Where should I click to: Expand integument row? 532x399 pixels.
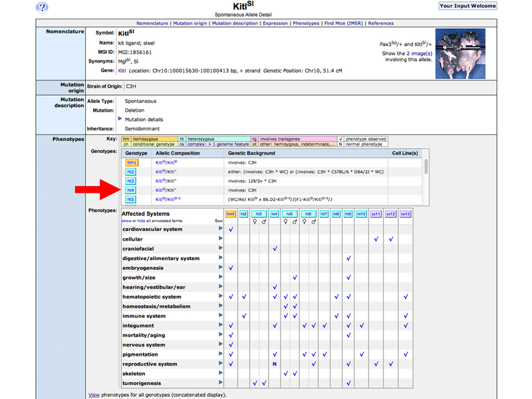pyautogui.click(x=221, y=325)
